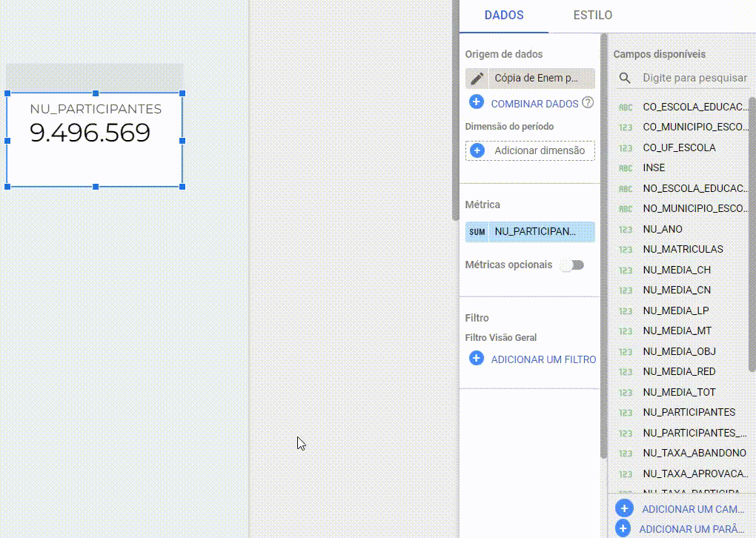
Task: Select the NU_MATRICULAS field in list
Action: pyautogui.click(x=683, y=250)
